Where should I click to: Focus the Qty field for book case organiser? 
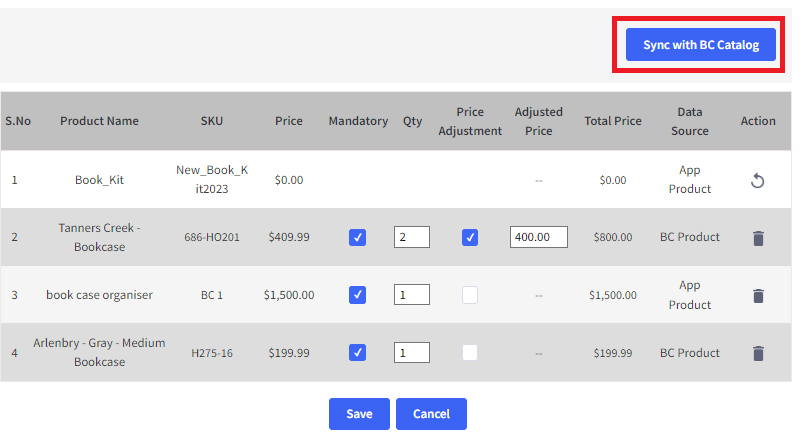(412, 295)
